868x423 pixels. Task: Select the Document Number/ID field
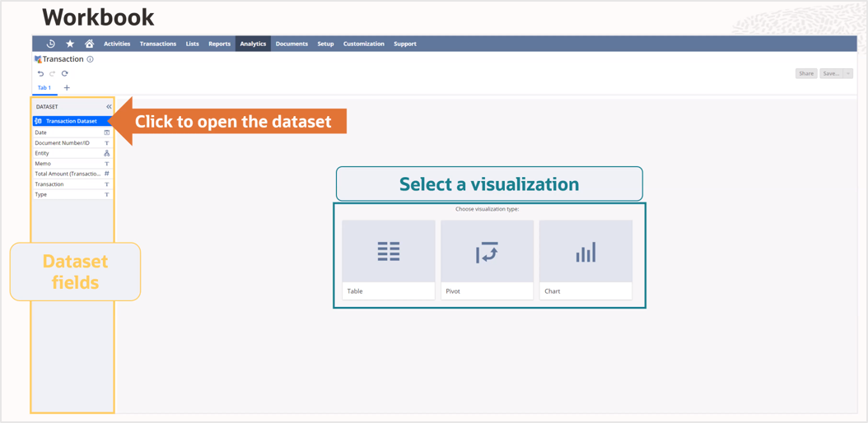pyautogui.click(x=63, y=142)
